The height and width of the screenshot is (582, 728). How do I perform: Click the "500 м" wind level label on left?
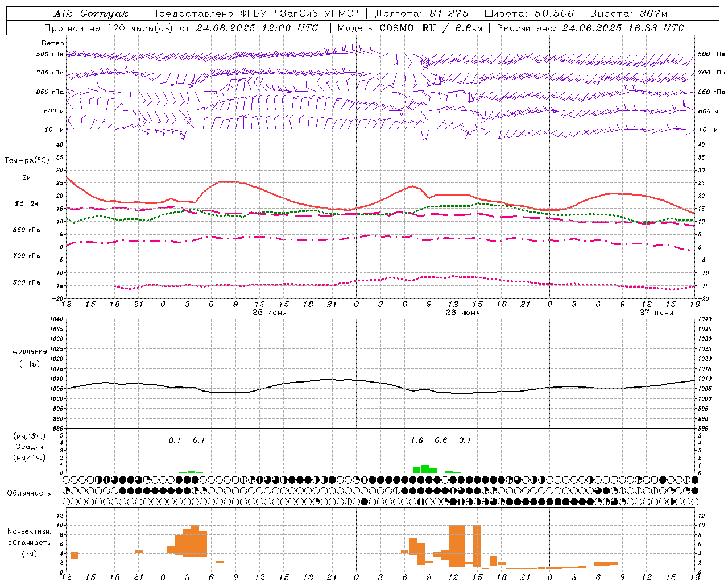pos(54,111)
